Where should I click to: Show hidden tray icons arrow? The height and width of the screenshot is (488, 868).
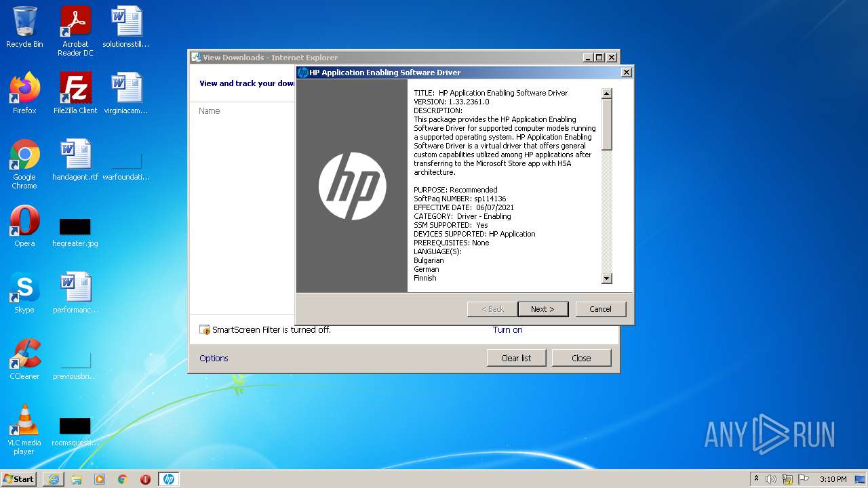[756, 479]
